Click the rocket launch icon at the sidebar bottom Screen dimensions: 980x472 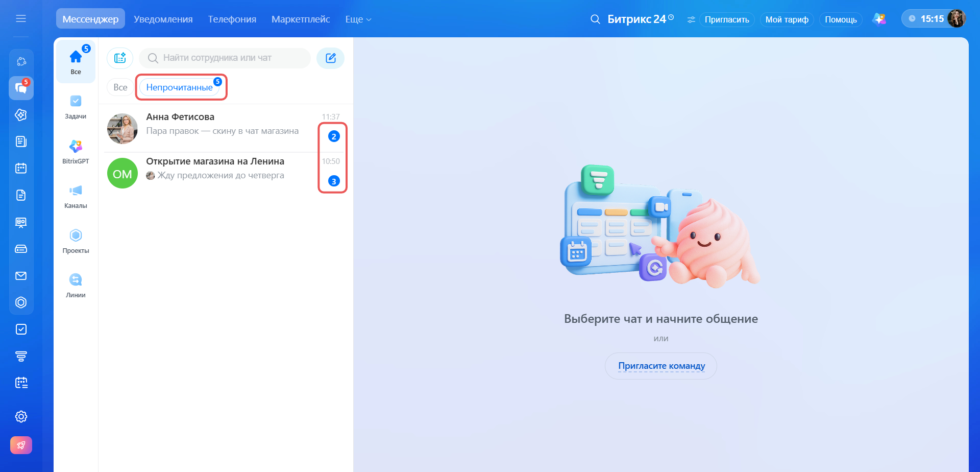(x=21, y=445)
